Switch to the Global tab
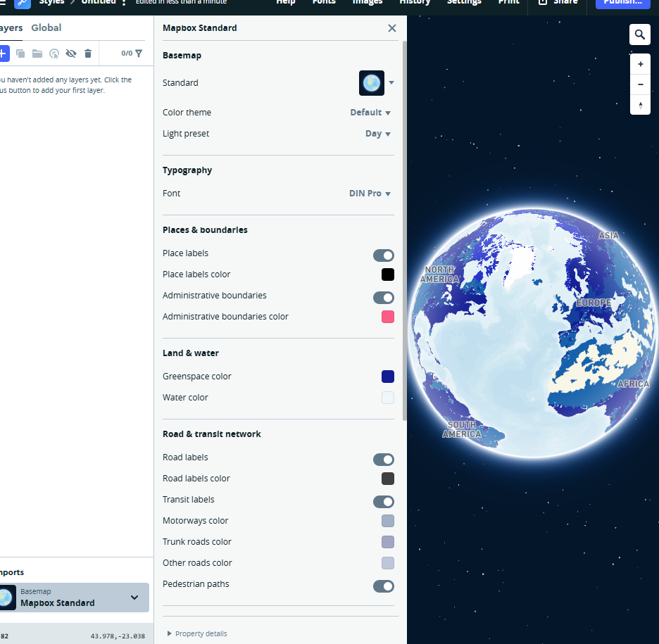The height and width of the screenshot is (644, 659). (46, 28)
